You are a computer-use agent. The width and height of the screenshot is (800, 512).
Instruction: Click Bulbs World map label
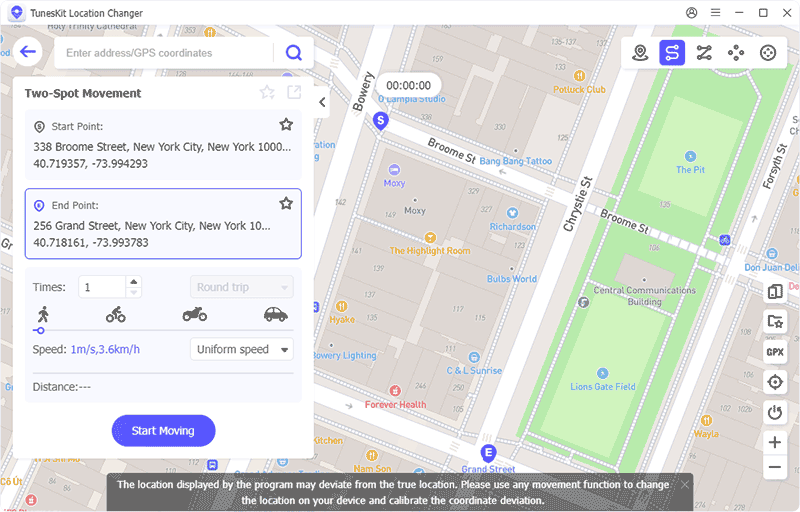(512, 279)
